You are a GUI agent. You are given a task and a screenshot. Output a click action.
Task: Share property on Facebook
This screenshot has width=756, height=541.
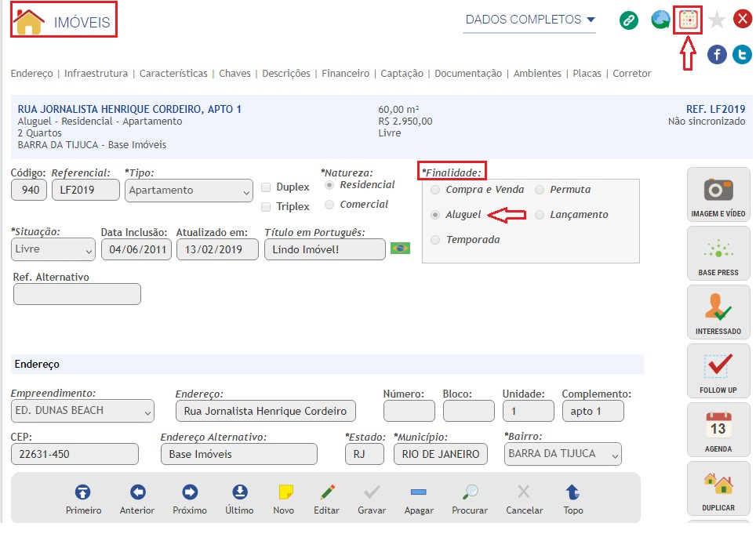[717, 54]
